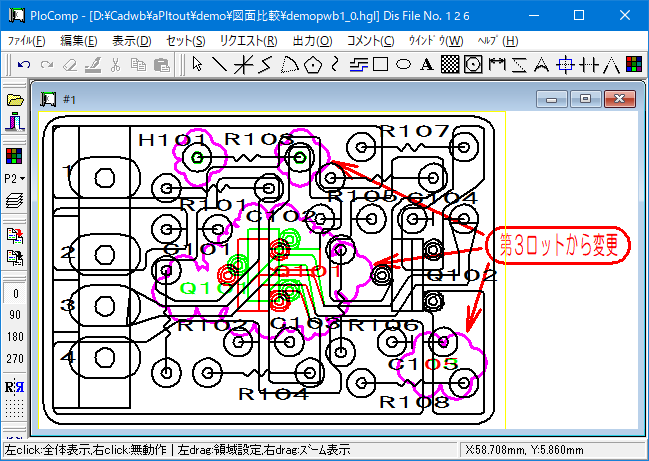Screen dimensions: 649x461
Task: Close the #1 child window
Action: 620,99
